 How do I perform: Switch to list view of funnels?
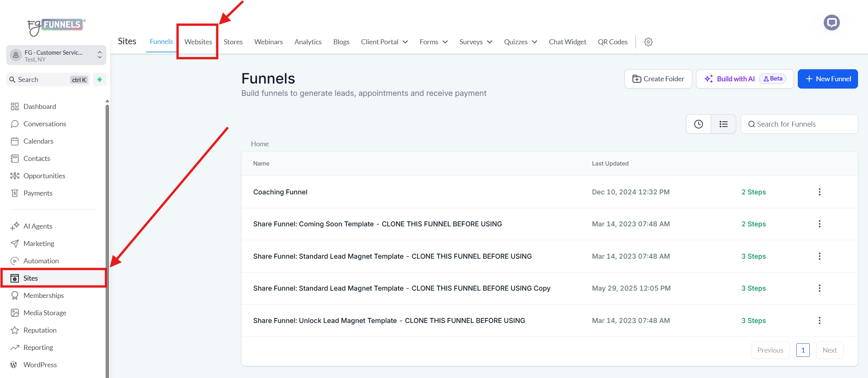point(723,124)
